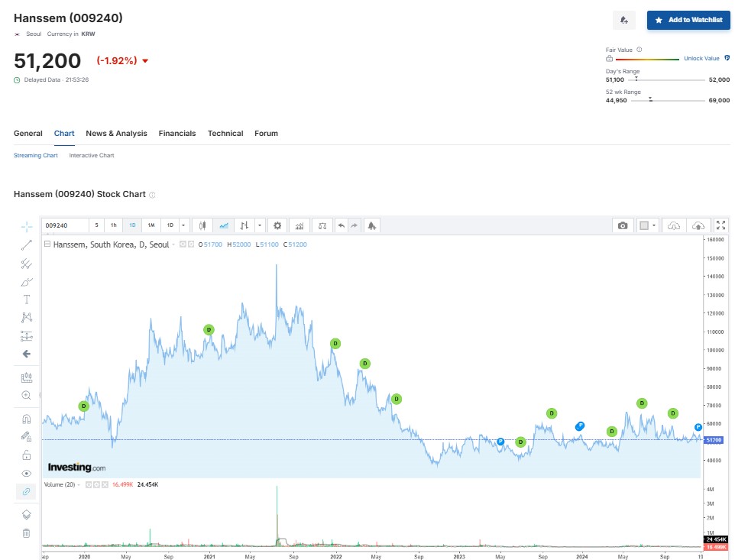This screenshot has width=735, height=560.
Task: Select the text annotation tool
Action: pos(27,299)
